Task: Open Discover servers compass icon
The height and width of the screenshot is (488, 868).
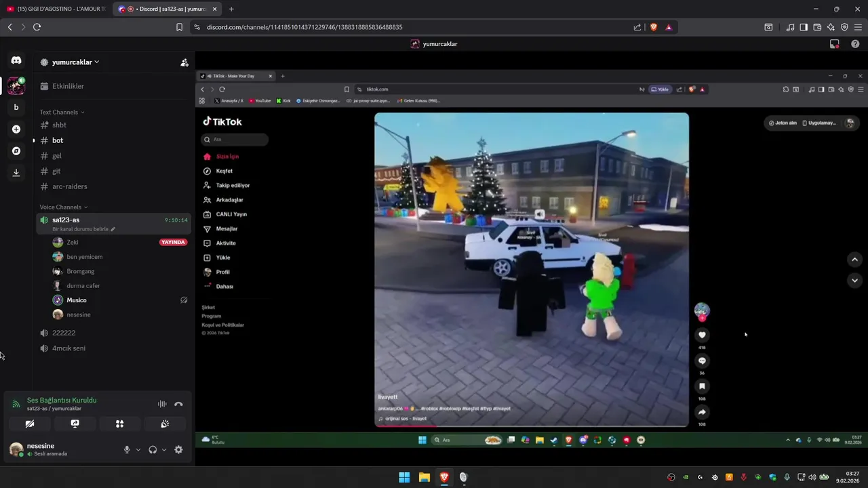Action: tap(16, 150)
